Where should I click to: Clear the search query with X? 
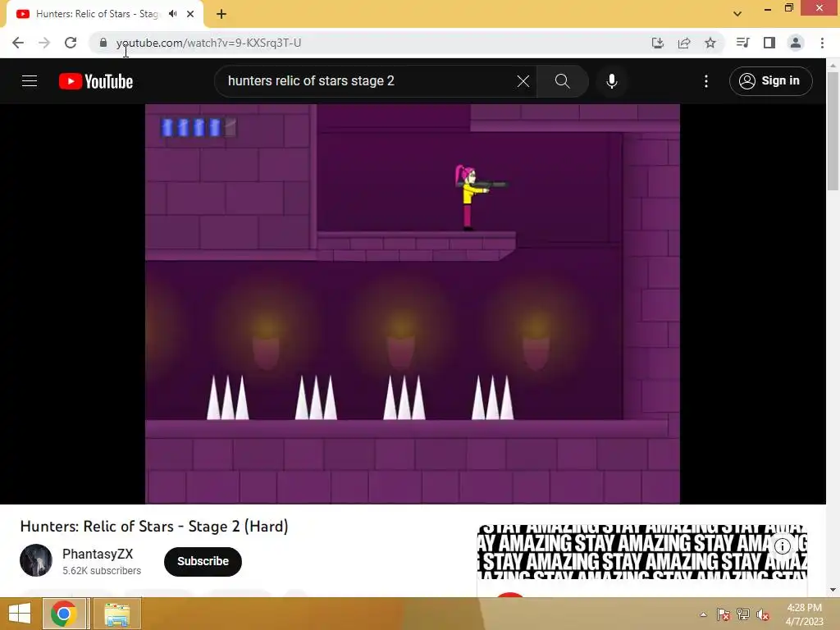pyautogui.click(x=523, y=81)
